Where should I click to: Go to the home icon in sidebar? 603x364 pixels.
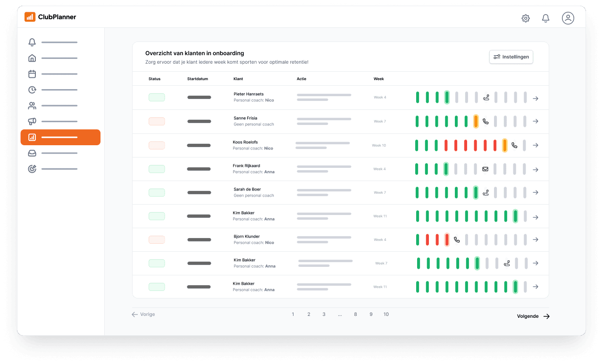coord(32,58)
